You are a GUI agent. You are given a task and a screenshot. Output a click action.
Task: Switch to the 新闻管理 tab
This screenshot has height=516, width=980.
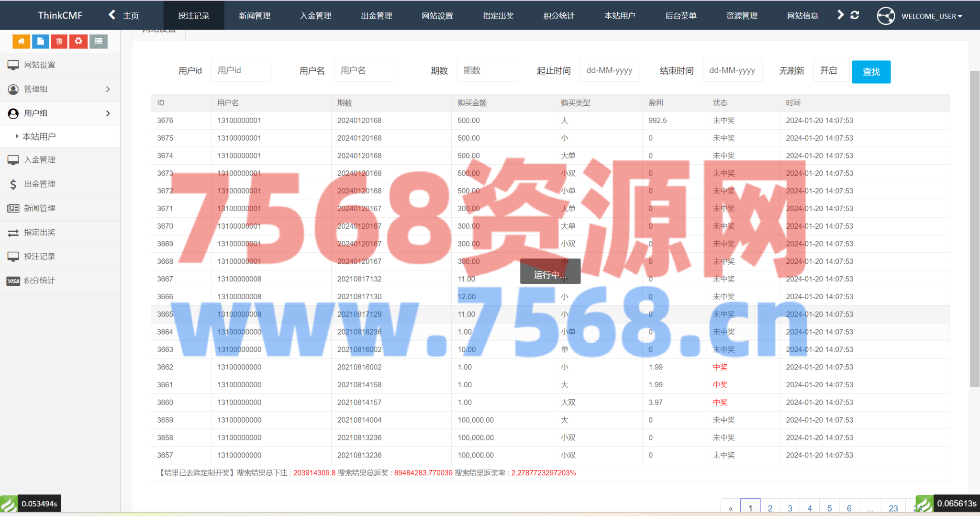tap(255, 16)
